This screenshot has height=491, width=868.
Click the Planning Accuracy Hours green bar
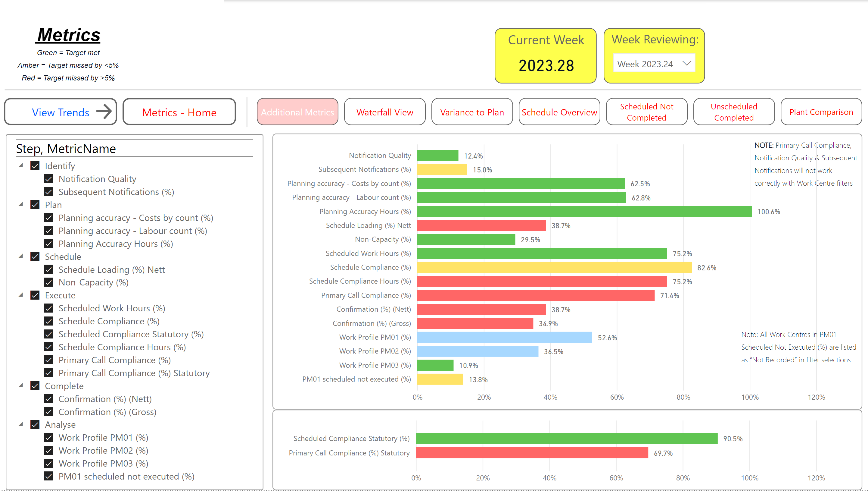click(584, 211)
